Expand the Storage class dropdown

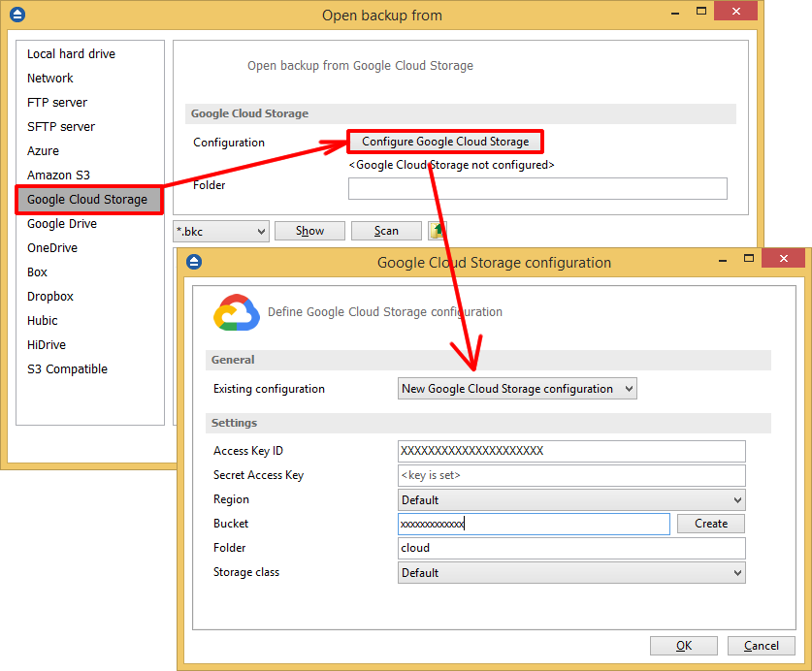point(571,573)
